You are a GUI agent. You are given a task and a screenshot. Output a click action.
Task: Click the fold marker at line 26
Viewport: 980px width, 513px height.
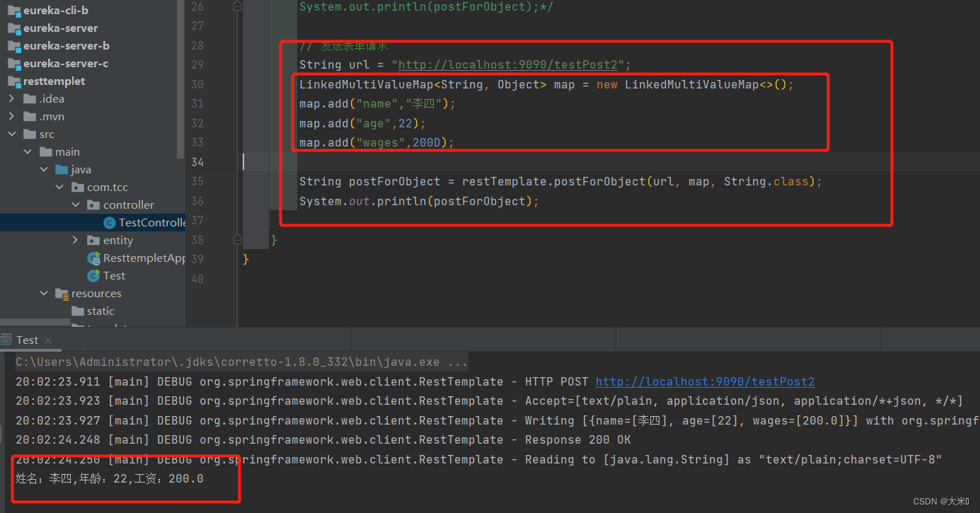tap(237, 6)
